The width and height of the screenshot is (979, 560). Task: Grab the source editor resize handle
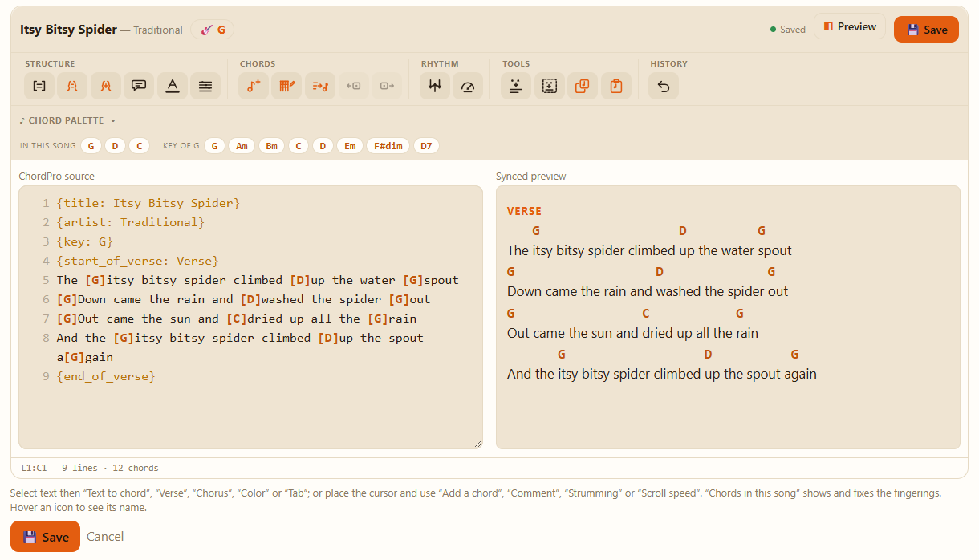(477, 444)
